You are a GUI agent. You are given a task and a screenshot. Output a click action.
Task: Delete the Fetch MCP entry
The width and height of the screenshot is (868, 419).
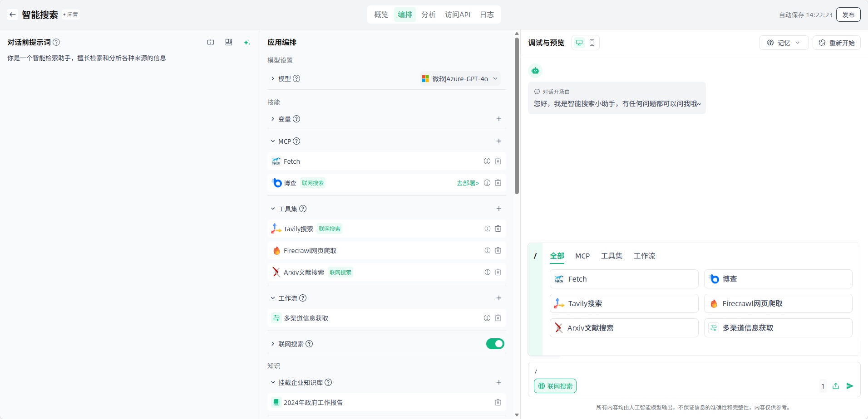pyautogui.click(x=498, y=161)
